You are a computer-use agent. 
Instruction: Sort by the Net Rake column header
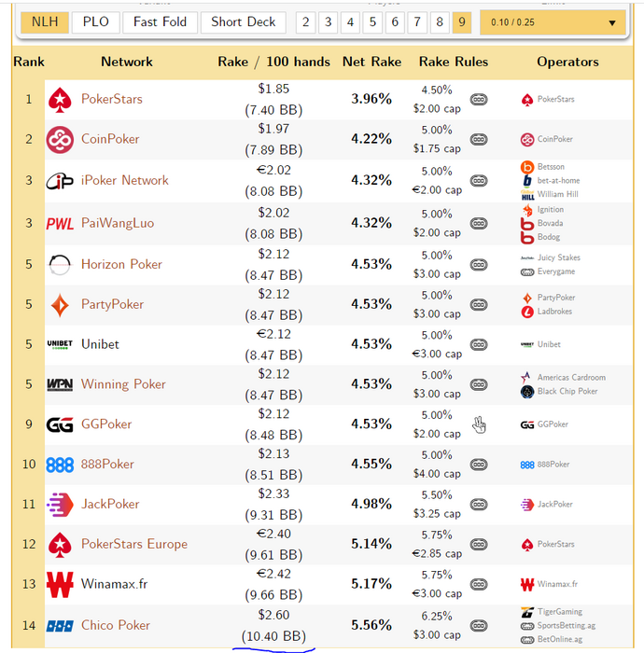point(371,62)
